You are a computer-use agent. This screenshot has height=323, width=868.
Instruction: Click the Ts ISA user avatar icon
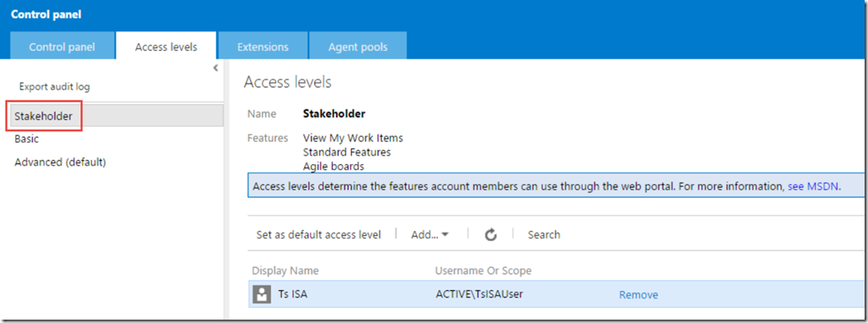coord(262,295)
